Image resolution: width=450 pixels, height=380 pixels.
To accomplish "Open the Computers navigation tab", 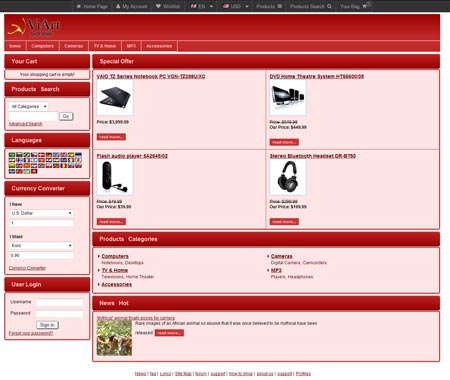I will click(x=42, y=46).
